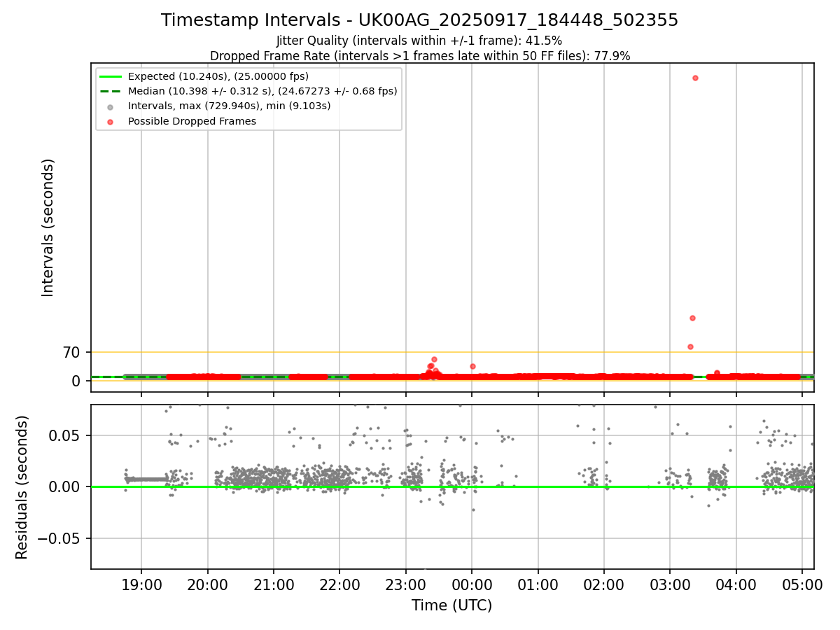Click the dashed dark-green line sample in the legend
This screenshot has width=840, height=630.
(x=111, y=91)
